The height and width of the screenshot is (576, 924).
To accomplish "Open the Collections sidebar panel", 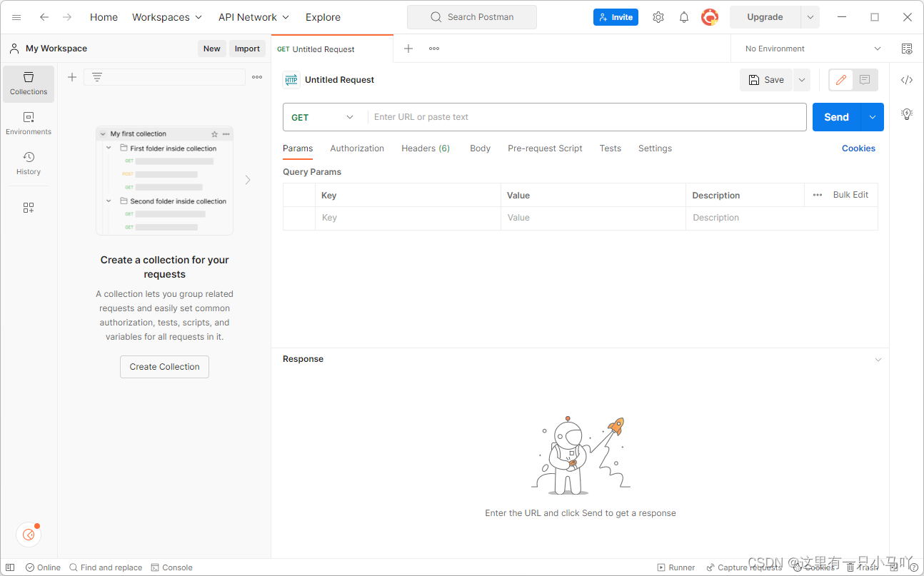I will click(x=29, y=84).
